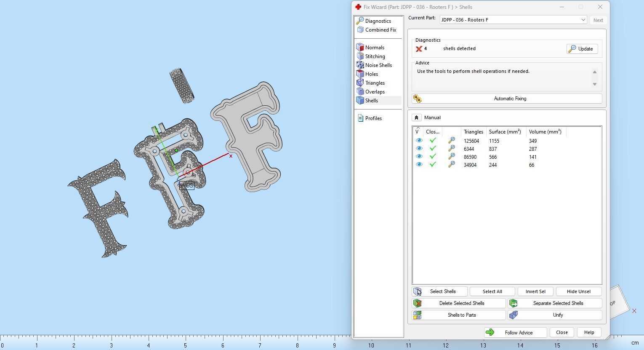Close the Fix Wizard with Close button
644x350 pixels.
(562, 332)
